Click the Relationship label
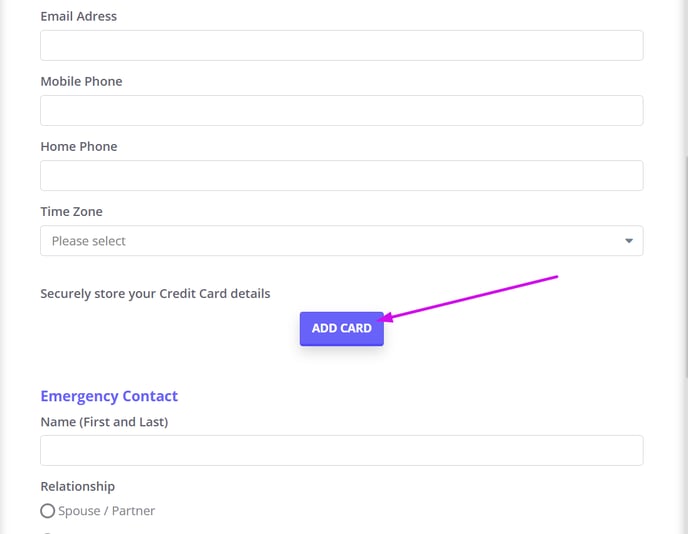 point(78,486)
